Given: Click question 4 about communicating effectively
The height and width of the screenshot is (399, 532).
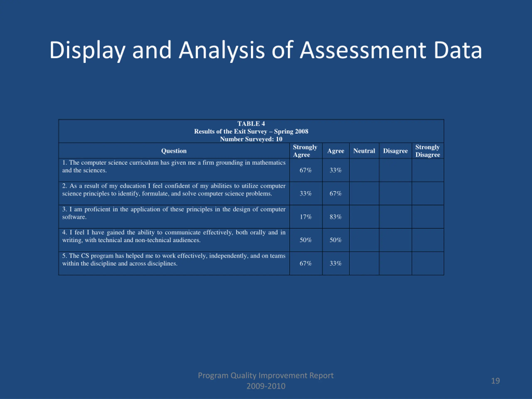Looking at the screenshot, I should (x=174, y=236).
